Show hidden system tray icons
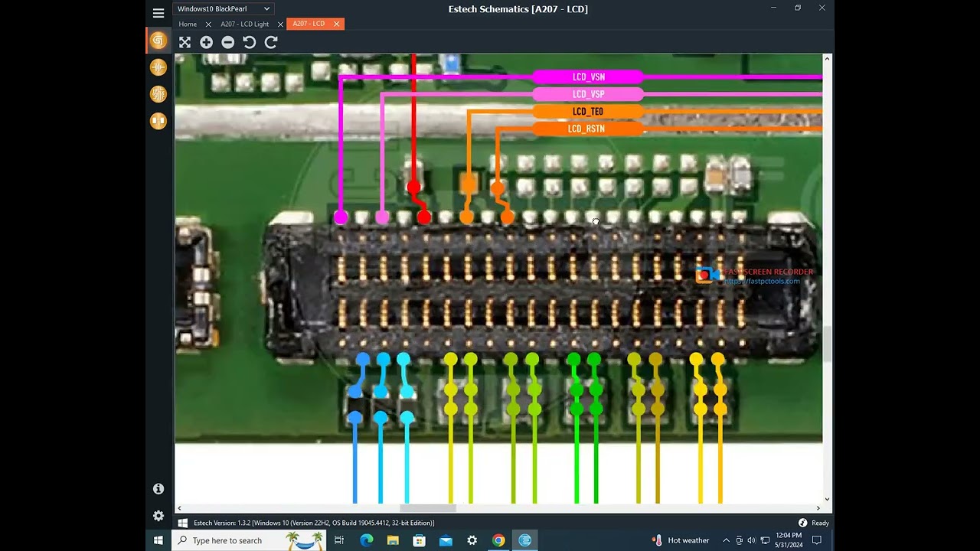Screen dimensions: 980x551 pyautogui.click(x=726, y=540)
